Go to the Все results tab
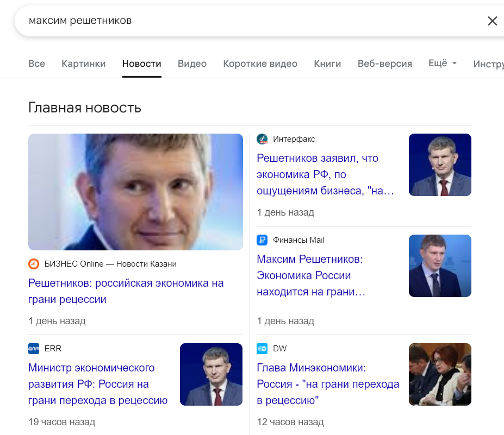This screenshot has height=435, width=504. (x=36, y=64)
